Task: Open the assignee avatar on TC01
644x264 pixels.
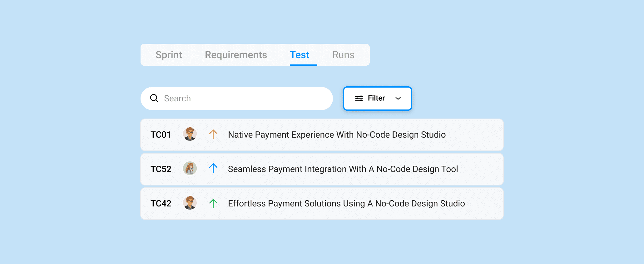Action: [190, 134]
